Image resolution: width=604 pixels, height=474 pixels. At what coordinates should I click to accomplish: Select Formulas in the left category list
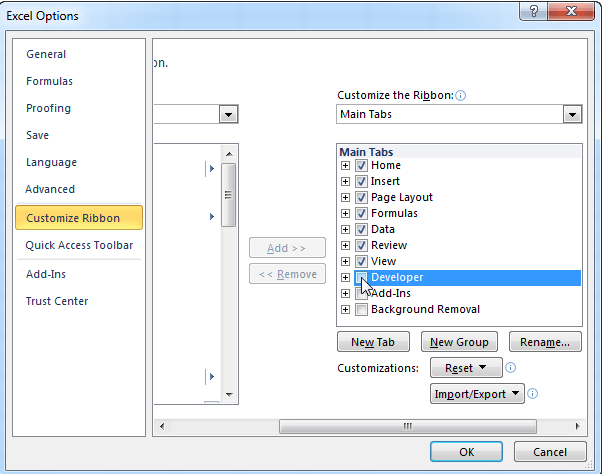(x=49, y=81)
